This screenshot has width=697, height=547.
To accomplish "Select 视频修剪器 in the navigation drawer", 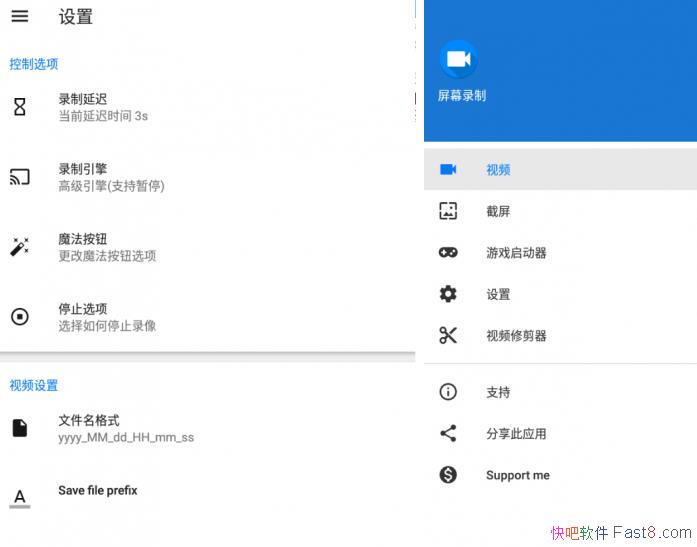I will click(560, 335).
